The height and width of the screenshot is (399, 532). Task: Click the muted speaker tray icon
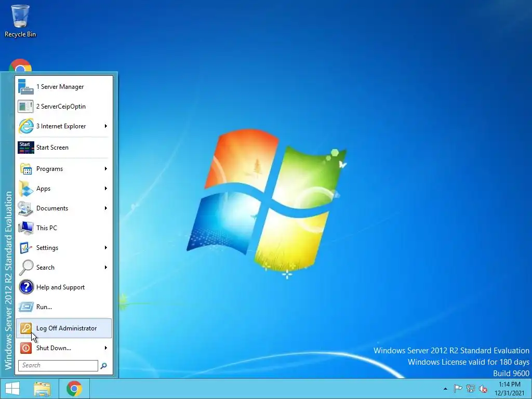[483, 389]
